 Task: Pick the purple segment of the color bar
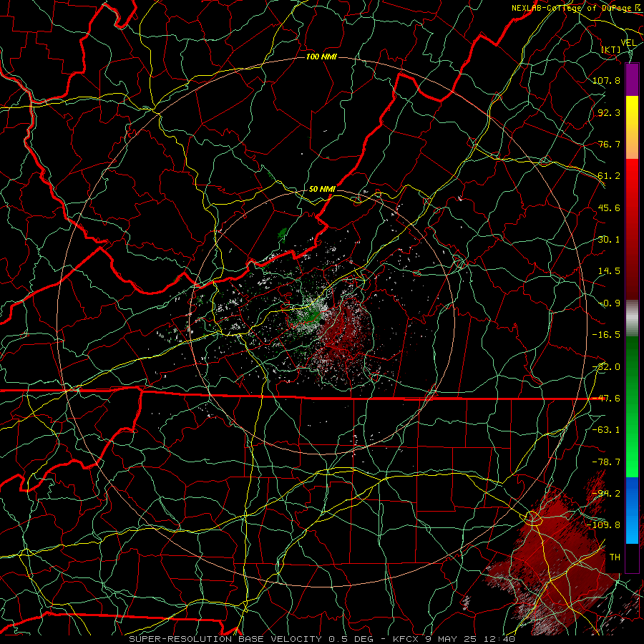coord(632,79)
